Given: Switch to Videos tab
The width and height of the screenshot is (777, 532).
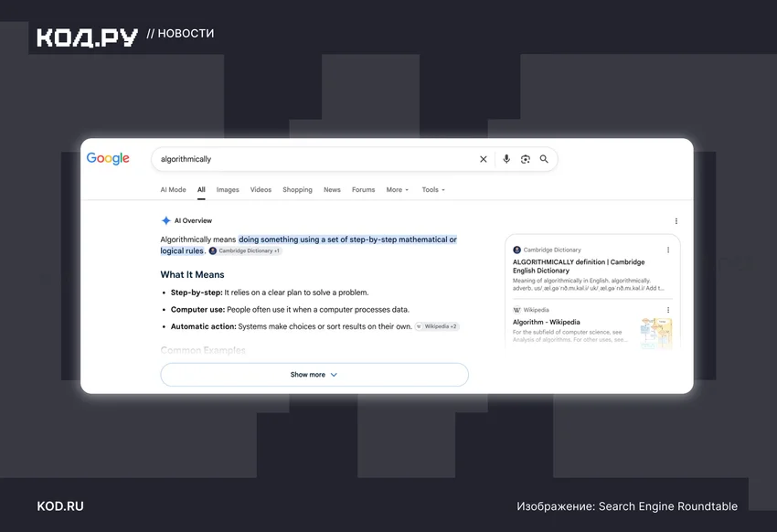Looking at the screenshot, I should [x=261, y=190].
